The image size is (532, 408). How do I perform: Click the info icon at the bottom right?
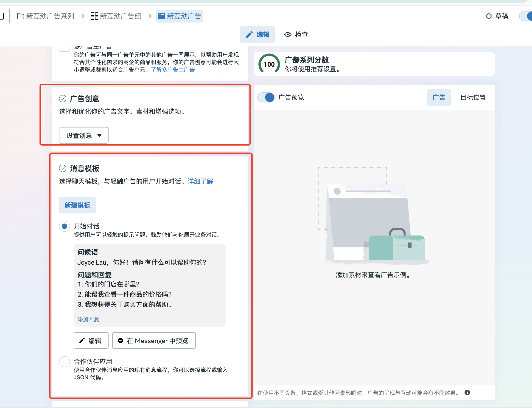467,392
